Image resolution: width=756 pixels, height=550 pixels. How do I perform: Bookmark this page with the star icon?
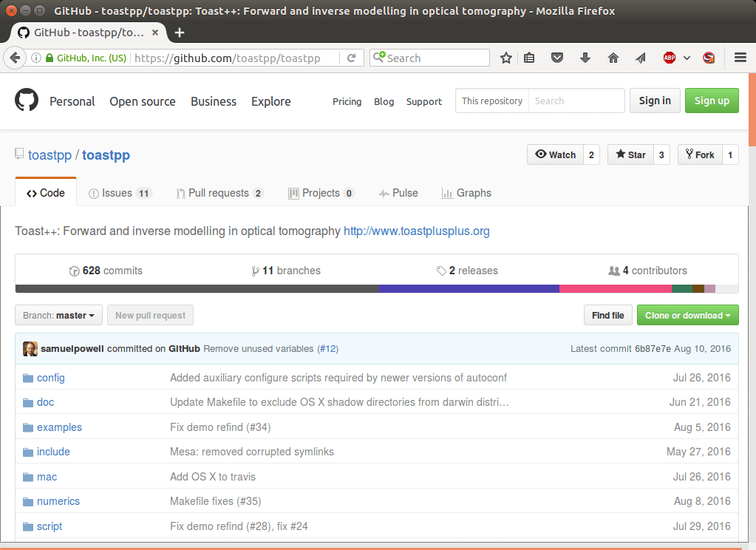pyautogui.click(x=505, y=58)
